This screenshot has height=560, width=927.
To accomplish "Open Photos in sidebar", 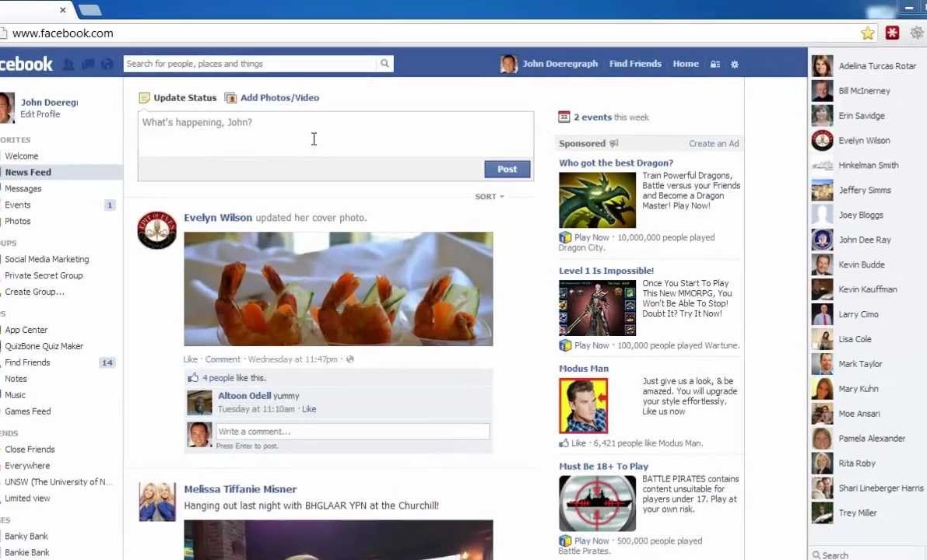I will pyautogui.click(x=18, y=221).
